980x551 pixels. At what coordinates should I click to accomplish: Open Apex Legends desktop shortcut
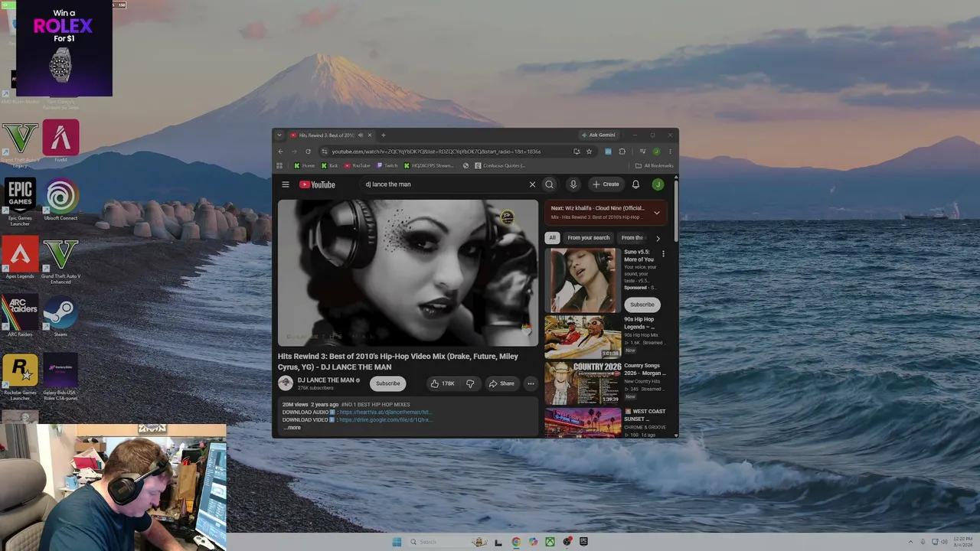tap(20, 258)
